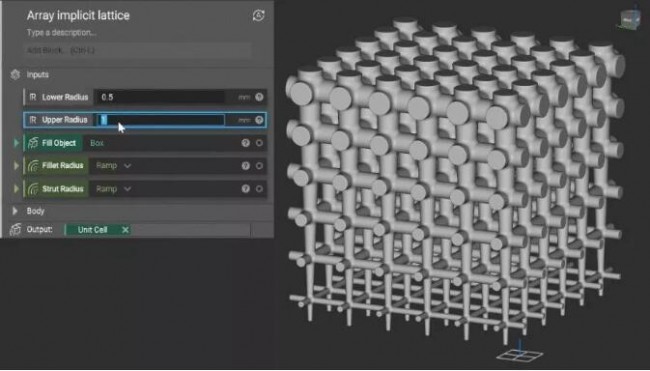Screen dimensions: 650x371
Task: Show help for Strut Radius input
Action: click(246, 189)
